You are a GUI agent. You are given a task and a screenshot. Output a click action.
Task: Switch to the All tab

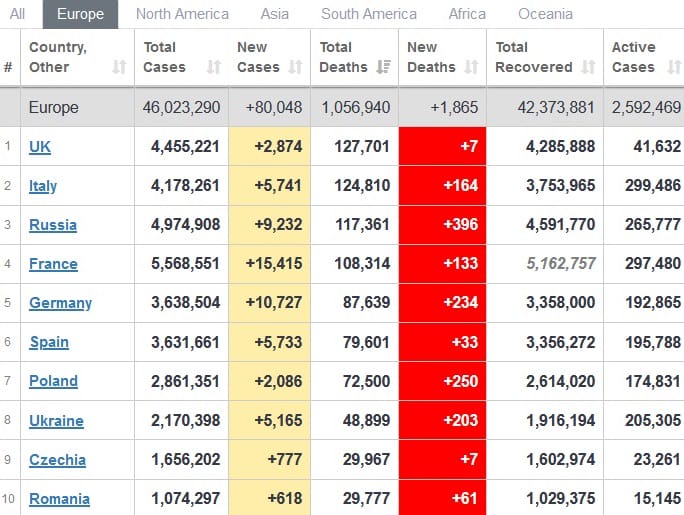(18, 14)
